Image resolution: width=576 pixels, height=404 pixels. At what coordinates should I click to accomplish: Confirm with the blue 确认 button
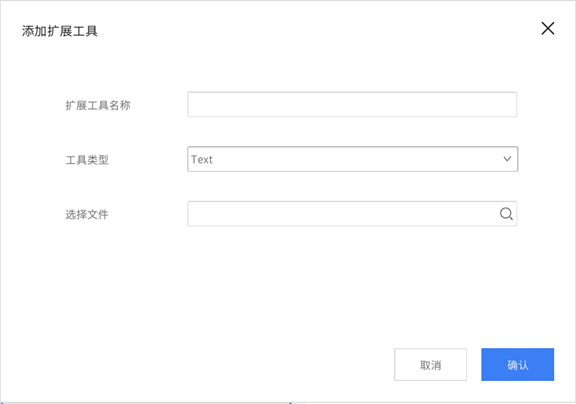tap(518, 364)
